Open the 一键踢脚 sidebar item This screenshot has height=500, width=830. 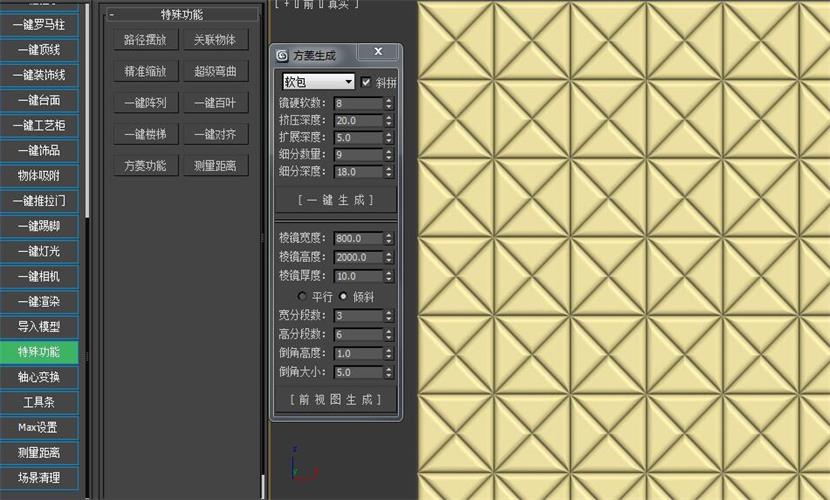point(39,226)
